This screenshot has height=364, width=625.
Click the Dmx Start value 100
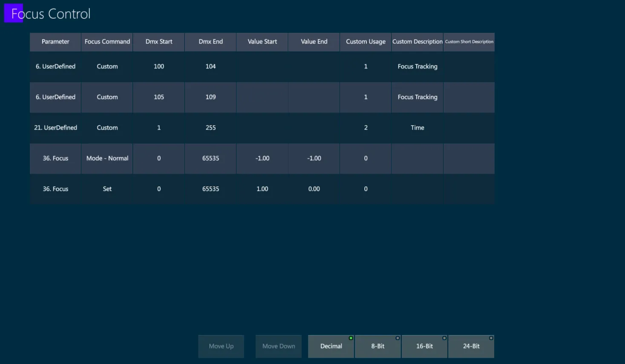coord(159,66)
